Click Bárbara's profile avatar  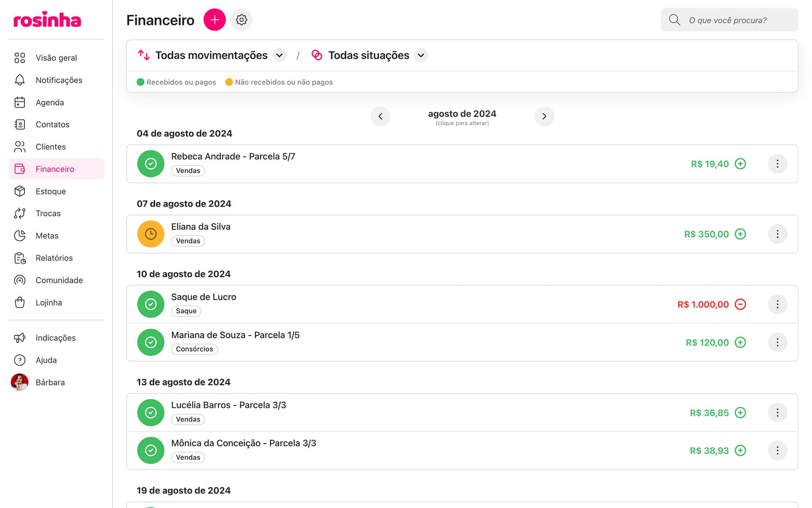(19, 382)
